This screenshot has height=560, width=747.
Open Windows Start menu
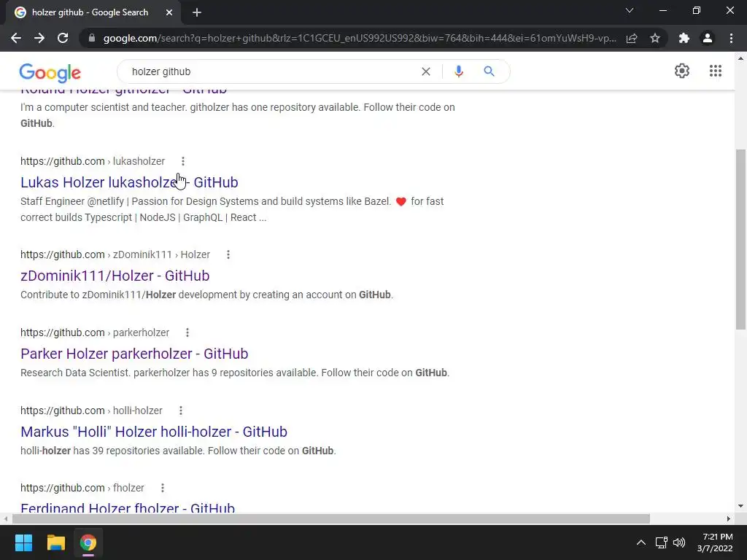click(x=23, y=542)
